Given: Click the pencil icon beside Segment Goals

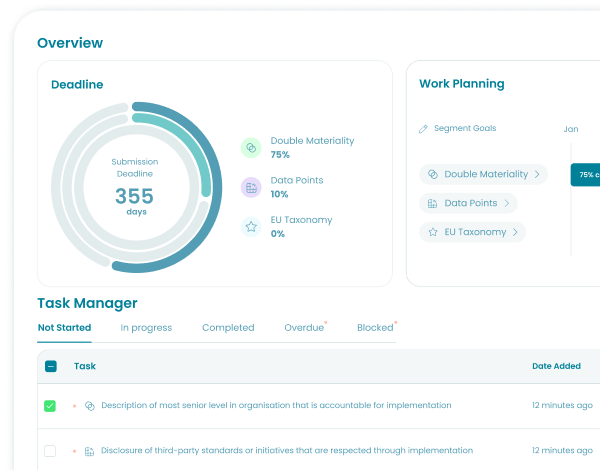Looking at the screenshot, I should pyautogui.click(x=423, y=129).
